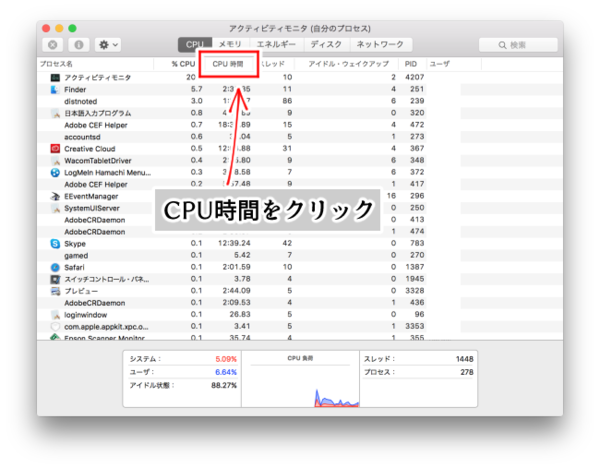The height and width of the screenshot is (468, 600).
Task: Open the process info (i) toolbar icon
Action: click(x=79, y=45)
